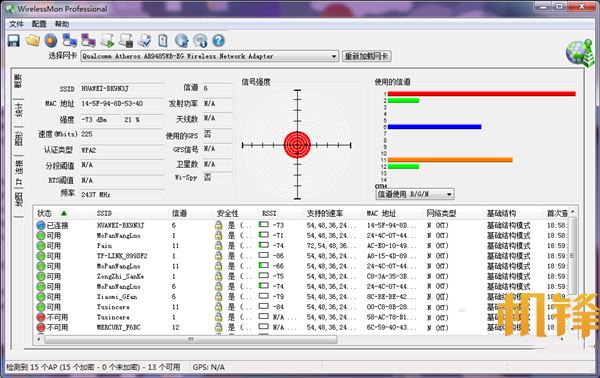Switch to the 图形 side tab
The width and height of the screenshot is (600, 378).
(x=18, y=138)
